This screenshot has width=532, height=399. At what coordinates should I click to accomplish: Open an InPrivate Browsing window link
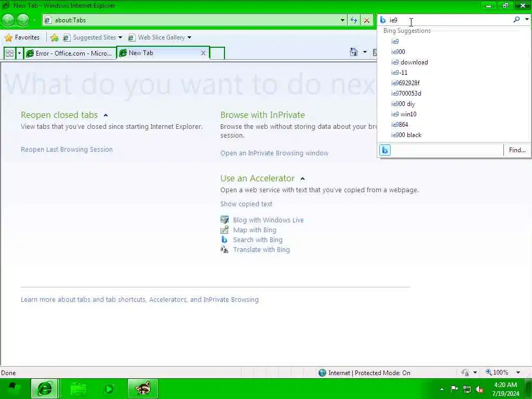point(274,153)
